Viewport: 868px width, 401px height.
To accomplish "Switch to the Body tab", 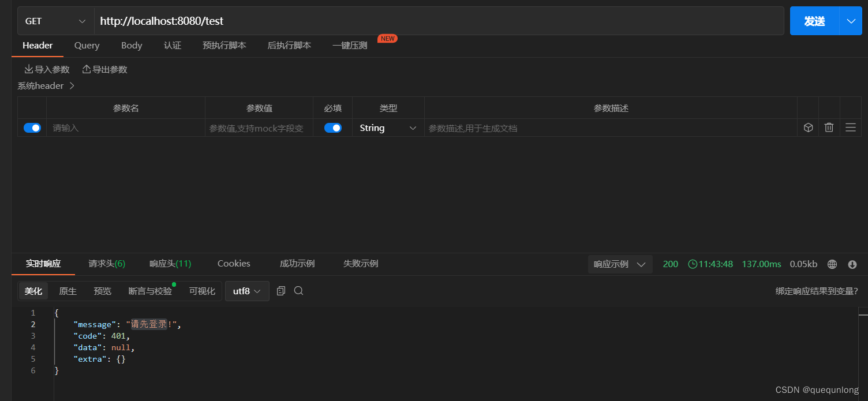I will [x=131, y=46].
